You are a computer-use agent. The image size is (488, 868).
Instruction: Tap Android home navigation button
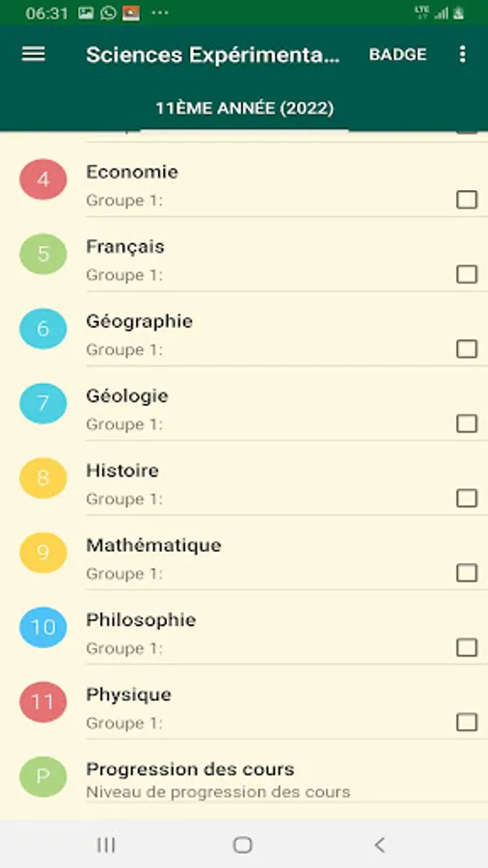click(x=243, y=845)
